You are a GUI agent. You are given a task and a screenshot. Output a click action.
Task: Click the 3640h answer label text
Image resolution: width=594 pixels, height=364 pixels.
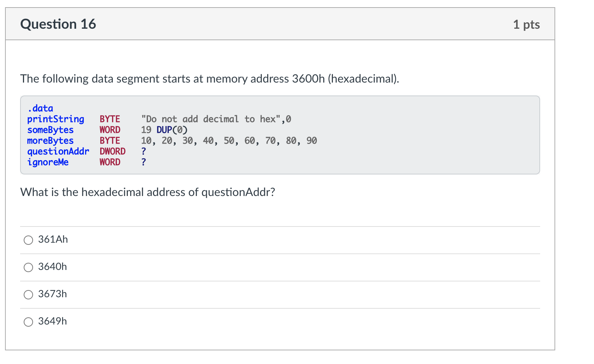point(52,267)
